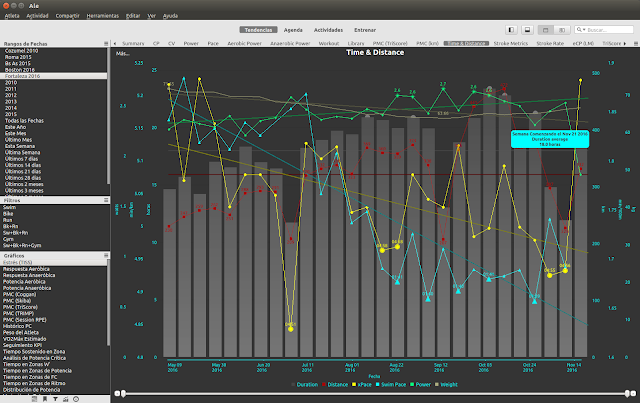Viewport: 640px width, 403px height.
Task: Open the Ver menu
Action: click(x=151, y=16)
